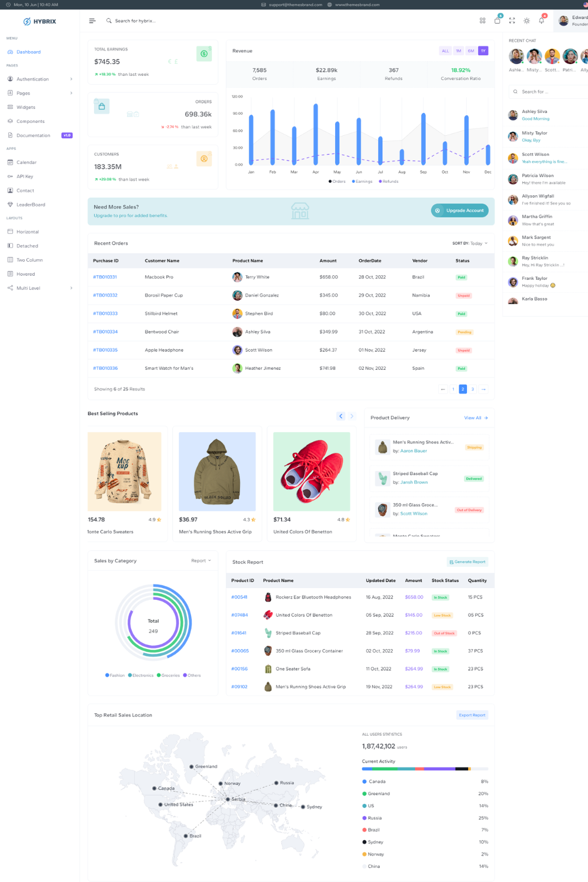Open the notifications bell icon
588x882 pixels.
pyautogui.click(x=542, y=21)
